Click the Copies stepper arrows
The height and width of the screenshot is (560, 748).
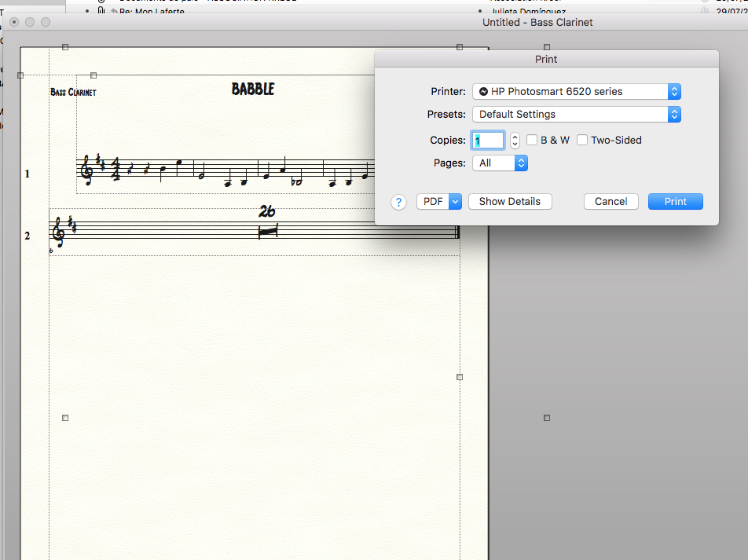(515, 141)
